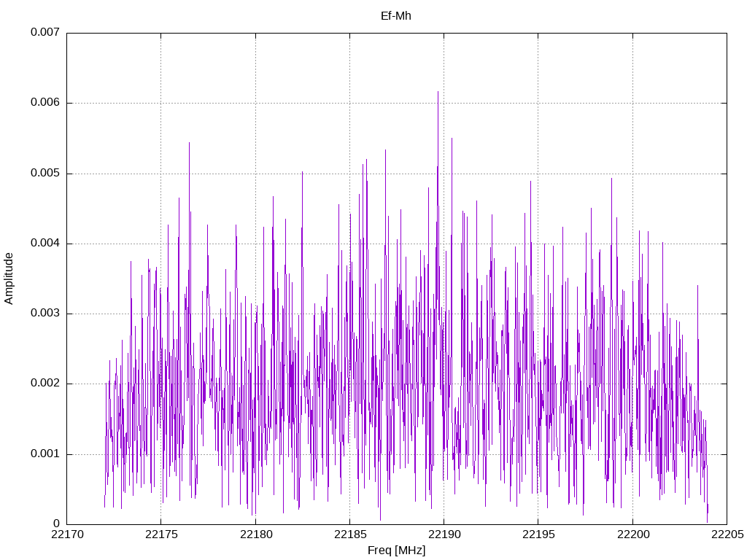Image resolution: width=747 pixels, height=560 pixels.
Task: Click the 22175 x-axis tick label
Action: pos(161,534)
